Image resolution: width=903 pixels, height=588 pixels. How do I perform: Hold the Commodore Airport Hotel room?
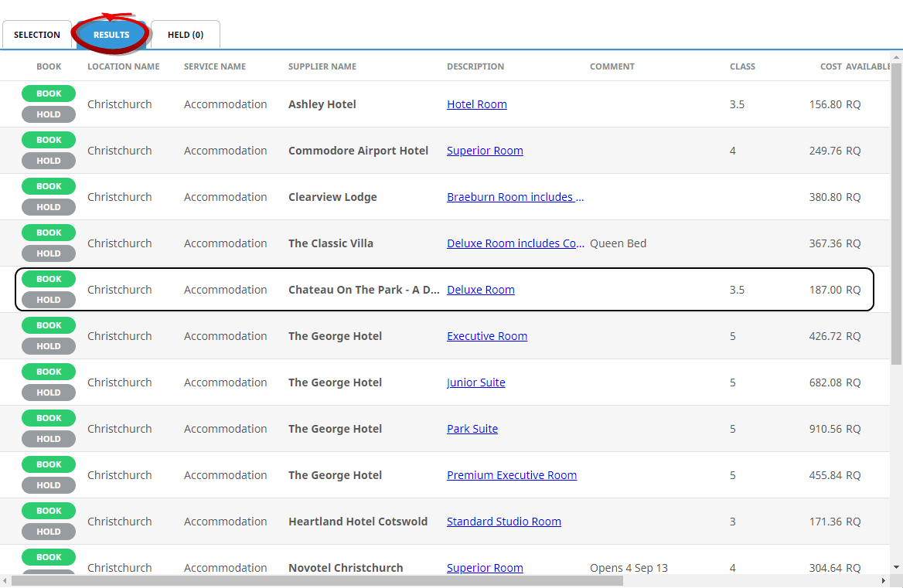49,161
